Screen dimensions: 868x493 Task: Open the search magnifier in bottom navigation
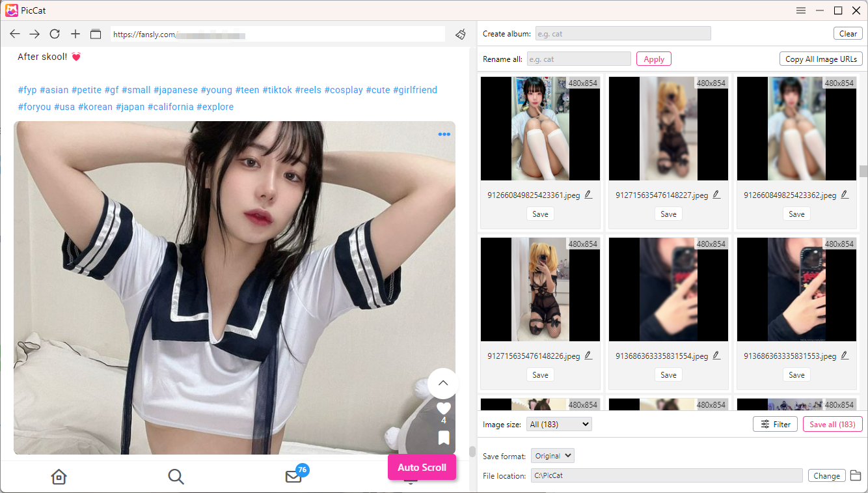(x=176, y=477)
